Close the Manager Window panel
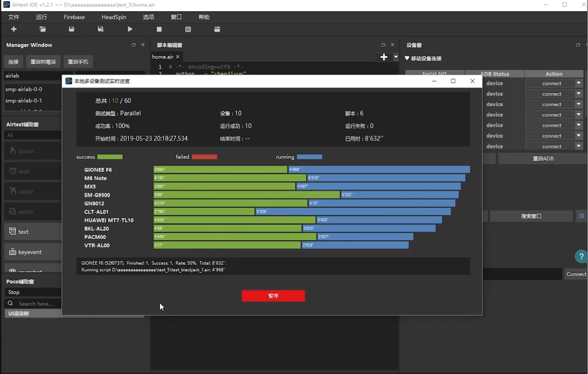This screenshot has height=374, width=588. coord(143,45)
